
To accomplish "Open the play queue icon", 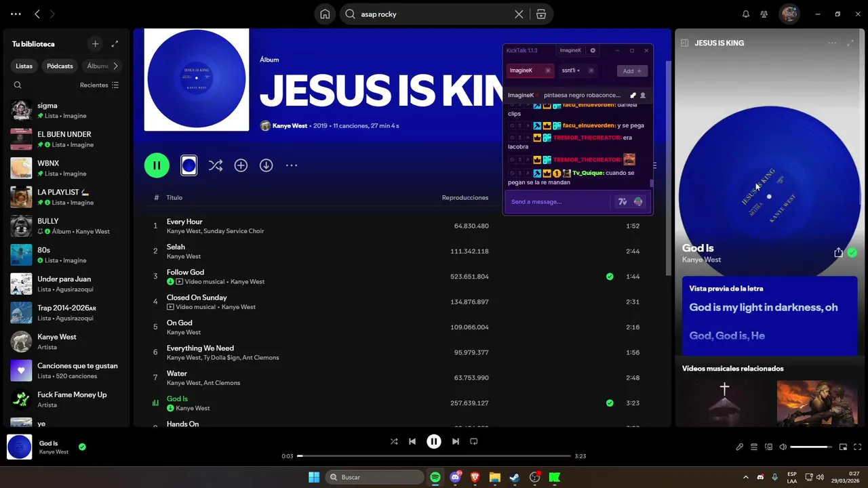I will 754,447.
